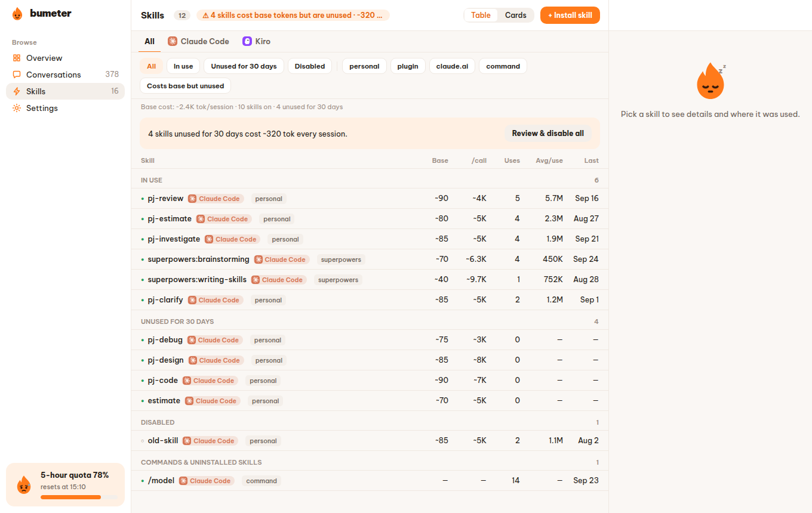Click the sleeping flame icon in details panel
Screen dimensions: 812x513
tap(710, 81)
